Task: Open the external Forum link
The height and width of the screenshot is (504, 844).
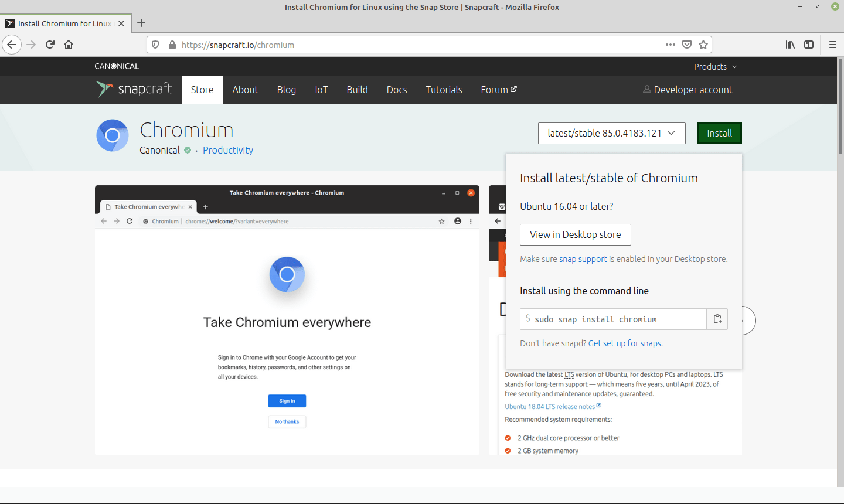Action: pyautogui.click(x=499, y=90)
